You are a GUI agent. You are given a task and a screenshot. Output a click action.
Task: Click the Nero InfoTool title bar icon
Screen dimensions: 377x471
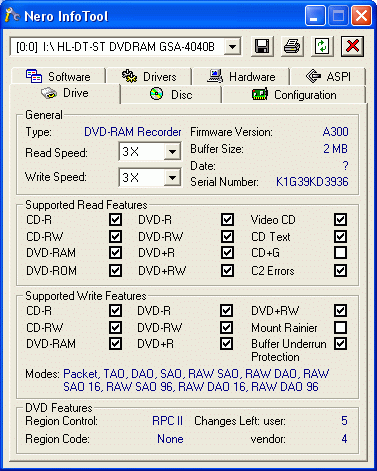(13, 15)
